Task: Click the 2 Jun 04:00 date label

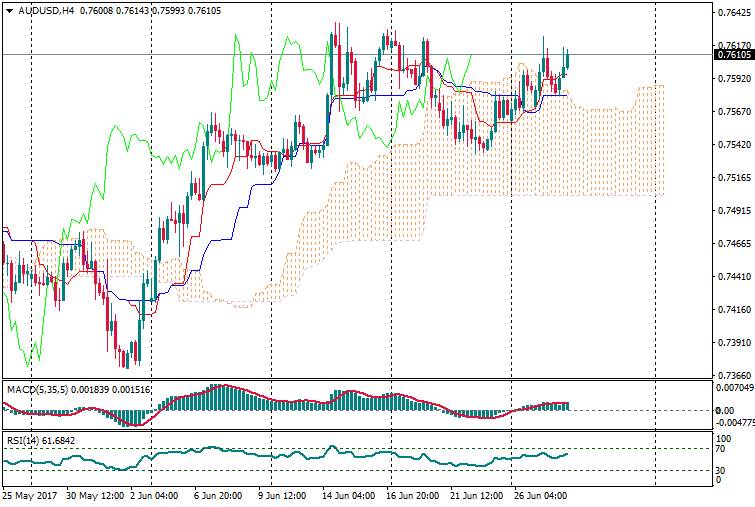Action: (x=154, y=495)
